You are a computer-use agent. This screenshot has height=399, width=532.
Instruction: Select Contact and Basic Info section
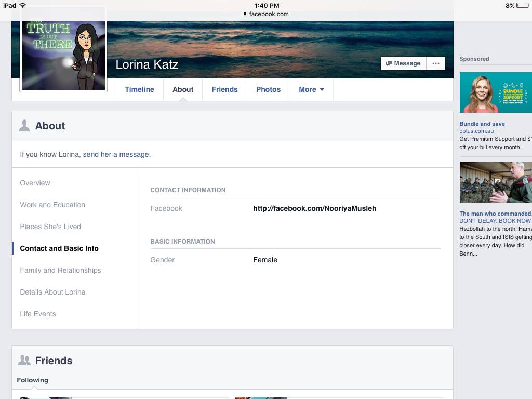click(x=59, y=248)
